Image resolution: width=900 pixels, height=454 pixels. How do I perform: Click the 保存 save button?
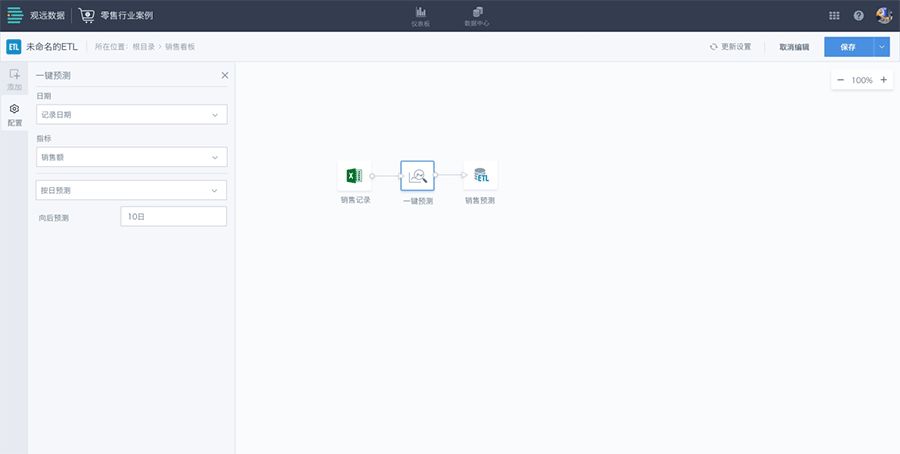click(x=848, y=47)
